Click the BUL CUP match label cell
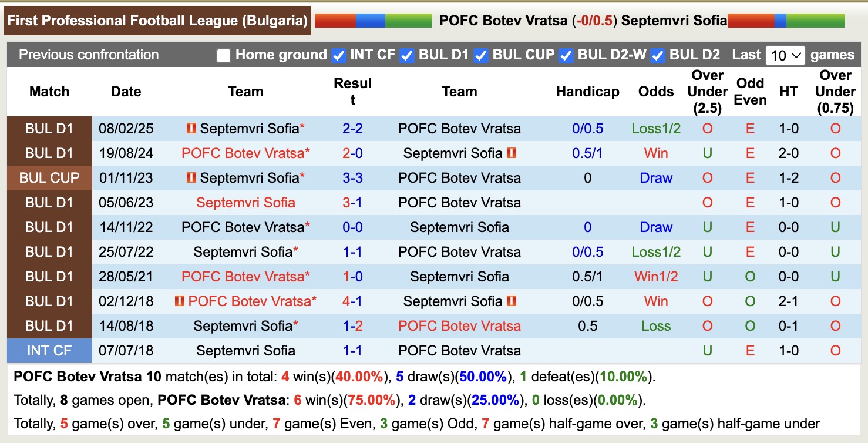The height and width of the screenshot is (443, 868). coord(49,177)
